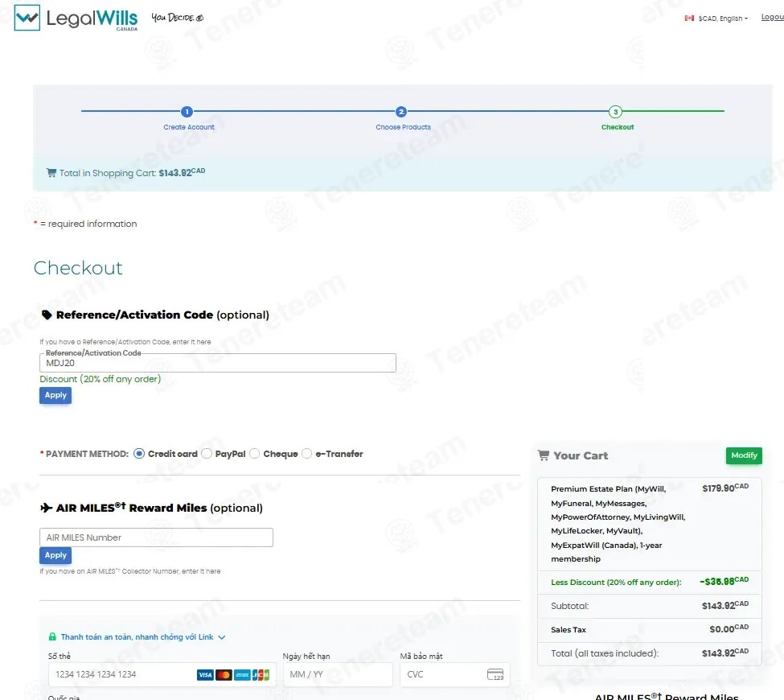Click the Total all taxes included amount
Viewport: 784px width, 700px height.
pyautogui.click(x=725, y=653)
